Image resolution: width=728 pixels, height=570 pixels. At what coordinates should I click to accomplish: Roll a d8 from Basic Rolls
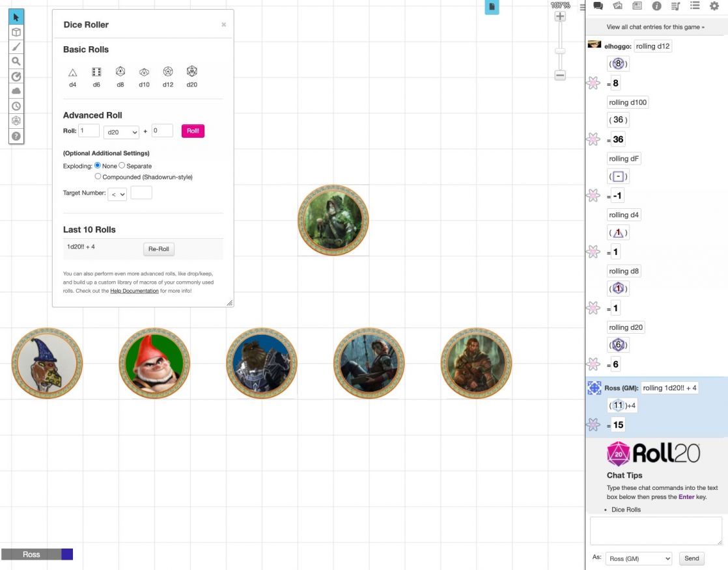[120, 77]
